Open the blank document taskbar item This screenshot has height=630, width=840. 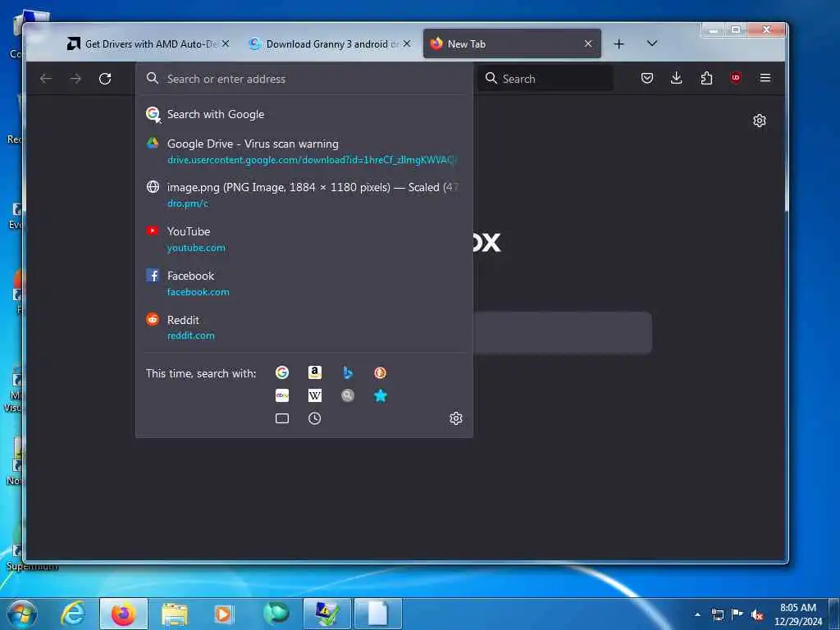coord(377,614)
